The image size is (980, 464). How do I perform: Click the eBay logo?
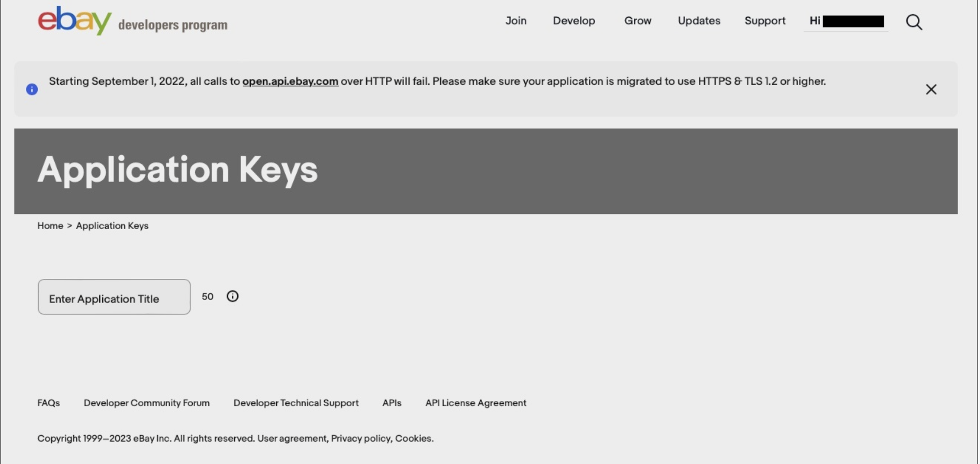[75, 21]
